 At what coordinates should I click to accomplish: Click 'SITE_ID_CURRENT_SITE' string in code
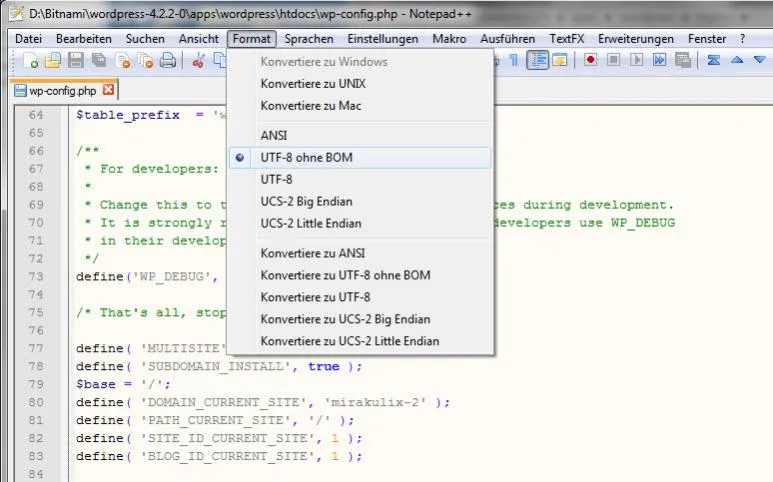[227, 438]
